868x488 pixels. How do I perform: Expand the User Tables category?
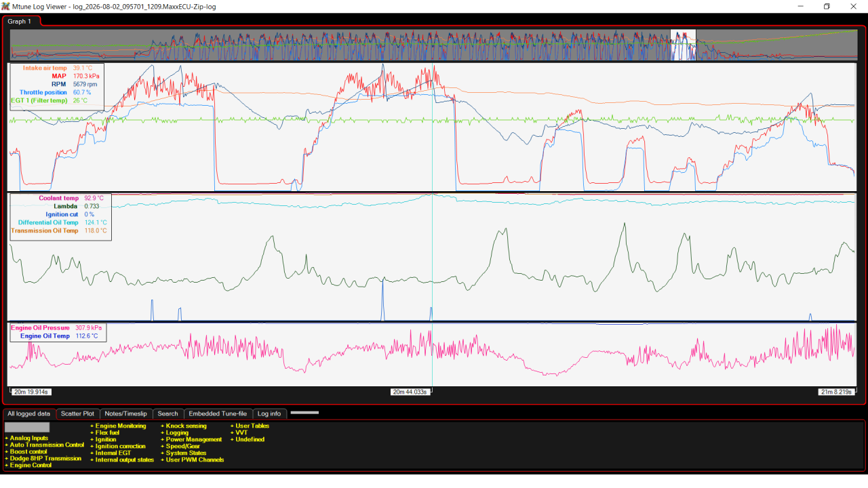click(250, 426)
